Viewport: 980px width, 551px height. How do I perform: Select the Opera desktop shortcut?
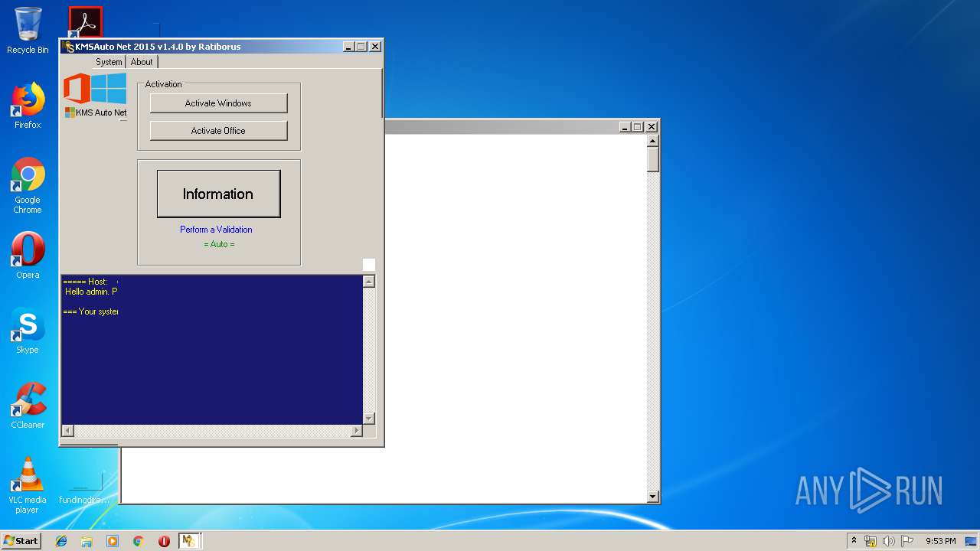[x=28, y=256]
